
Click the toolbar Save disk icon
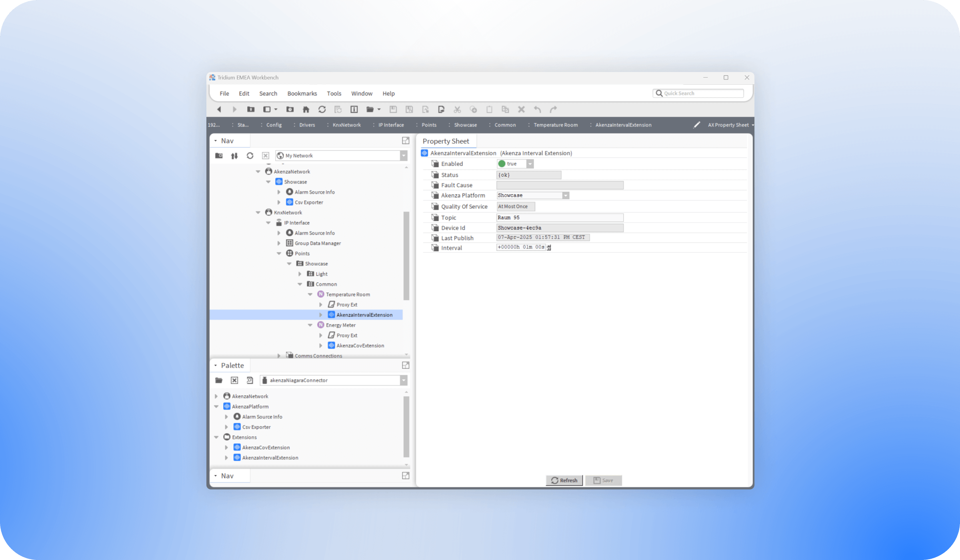tap(393, 109)
